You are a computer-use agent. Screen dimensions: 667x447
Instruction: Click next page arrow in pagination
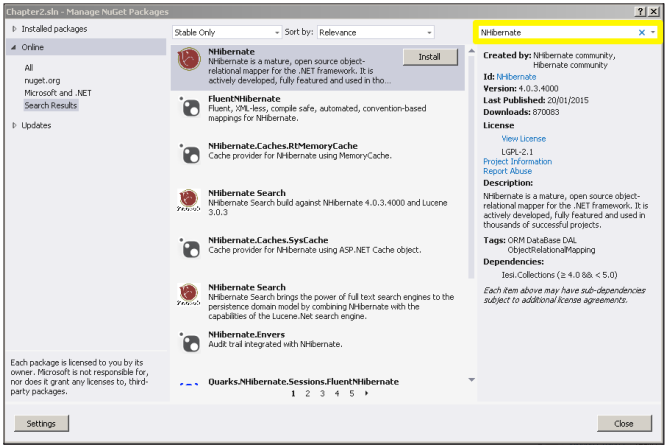[x=366, y=393]
